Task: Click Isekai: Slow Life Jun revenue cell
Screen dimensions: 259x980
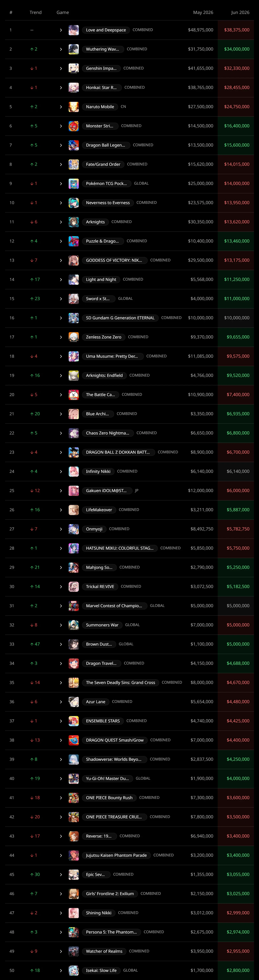Action: (238, 970)
